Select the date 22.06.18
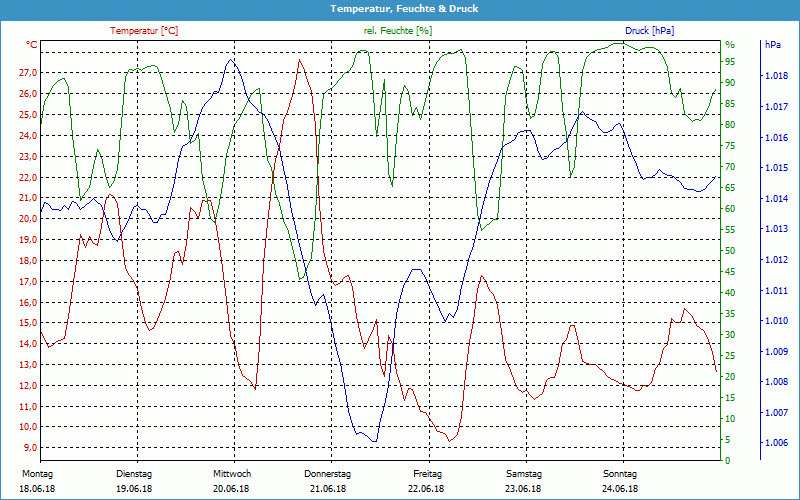 (x=426, y=489)
